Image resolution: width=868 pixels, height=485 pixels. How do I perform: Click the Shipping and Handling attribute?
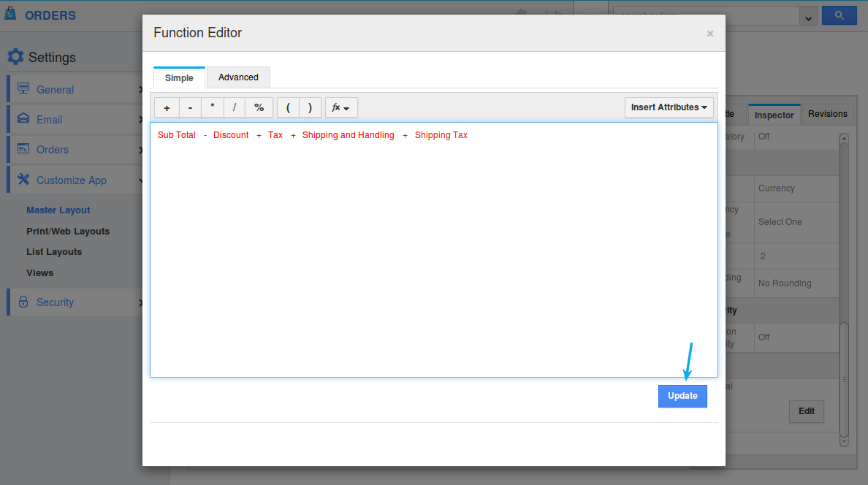pos(348,135)
